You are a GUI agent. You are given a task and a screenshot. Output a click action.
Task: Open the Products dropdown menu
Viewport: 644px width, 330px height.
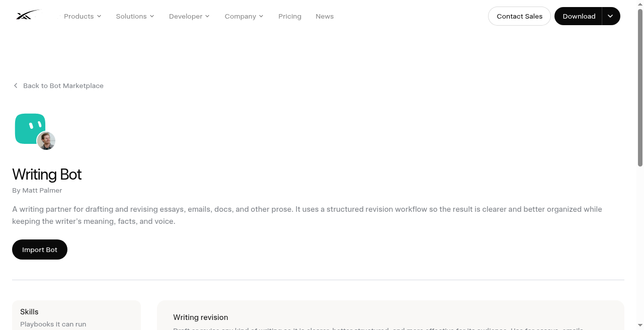83,16
